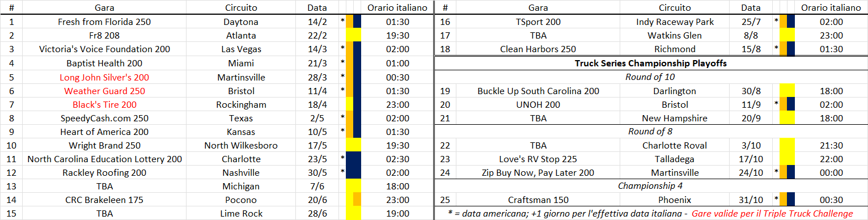Click the left Circuito column header
This screenshot has height=220, width=868.
[x=241, y=8]
